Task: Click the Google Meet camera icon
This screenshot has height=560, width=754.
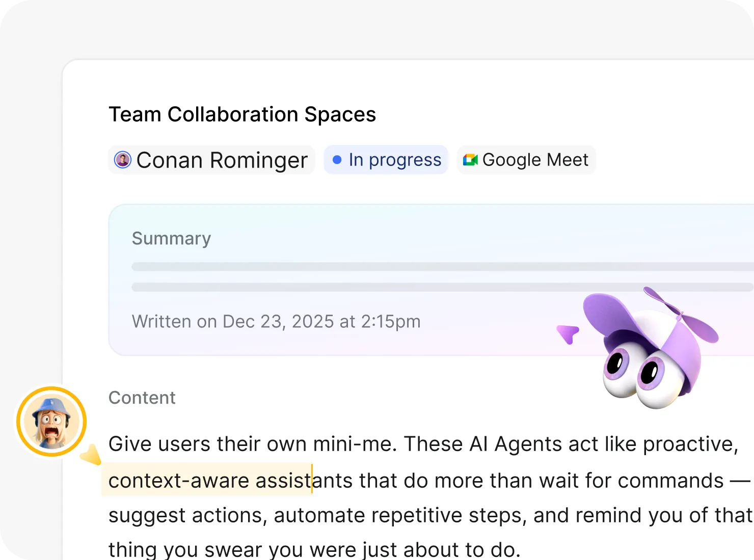Action: (470, 160)
